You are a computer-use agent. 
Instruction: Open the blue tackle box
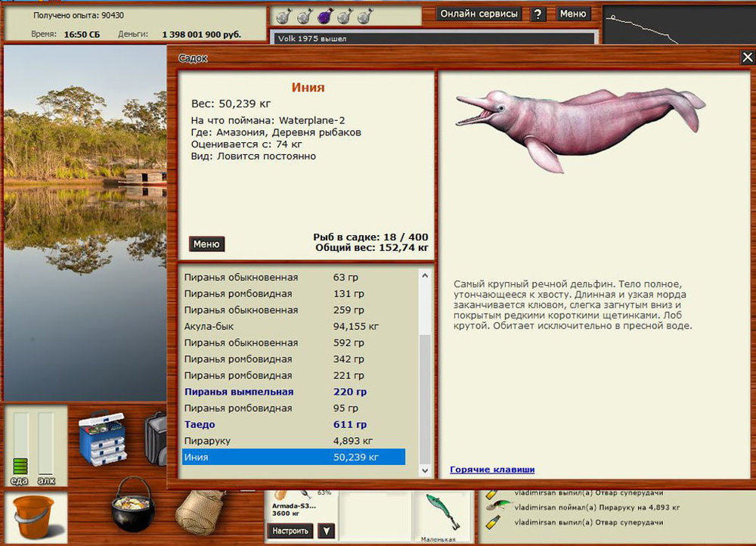(103, 439)
